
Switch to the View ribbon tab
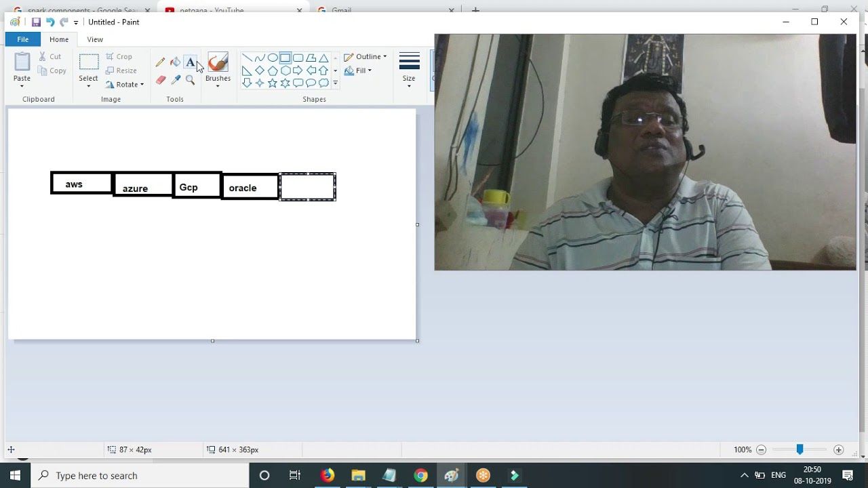coord(95,39)
